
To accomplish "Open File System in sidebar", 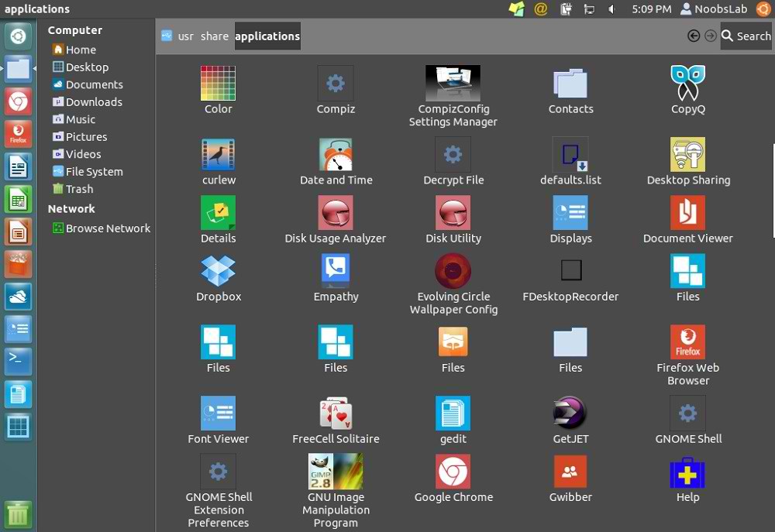I will (88, 171).
